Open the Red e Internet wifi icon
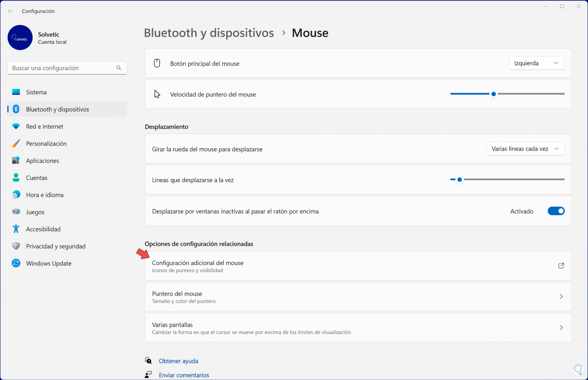The image size is (588, 380). tap(16, 126)
